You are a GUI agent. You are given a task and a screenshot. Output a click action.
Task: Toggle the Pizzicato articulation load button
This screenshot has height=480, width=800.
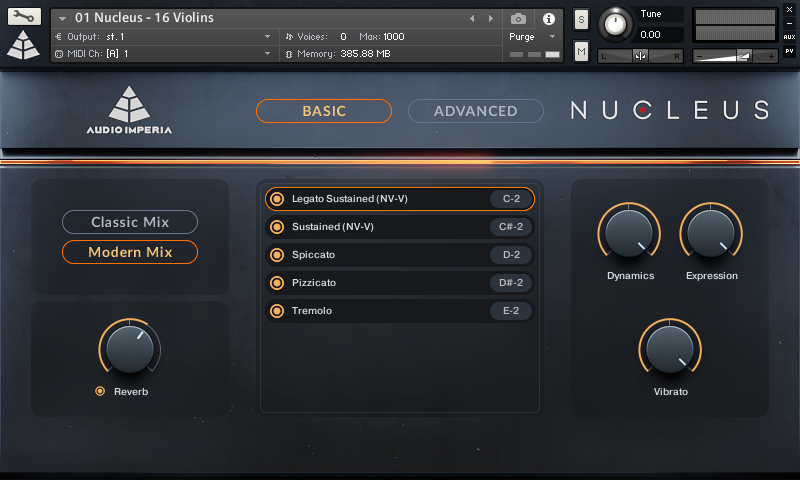click(277, 283)
